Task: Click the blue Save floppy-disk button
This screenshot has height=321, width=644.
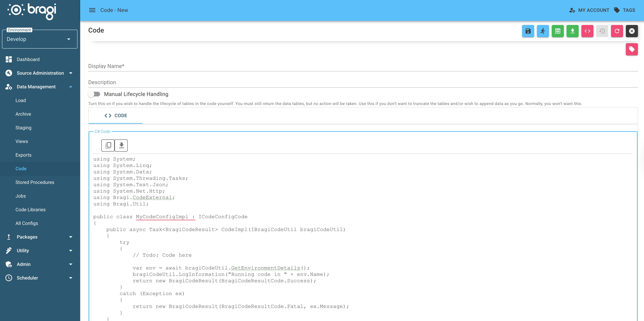Action: pyautogui.click(x=528, y=31)
